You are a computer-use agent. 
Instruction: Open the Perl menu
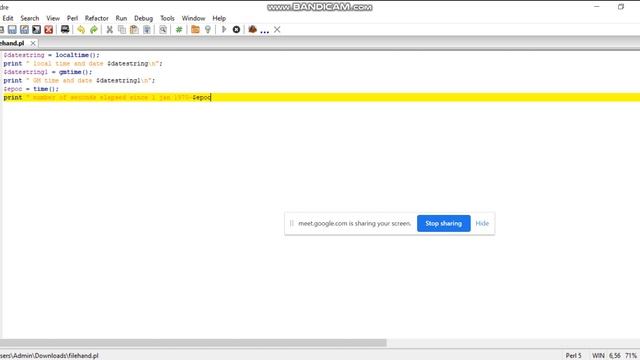coord(72,18)
